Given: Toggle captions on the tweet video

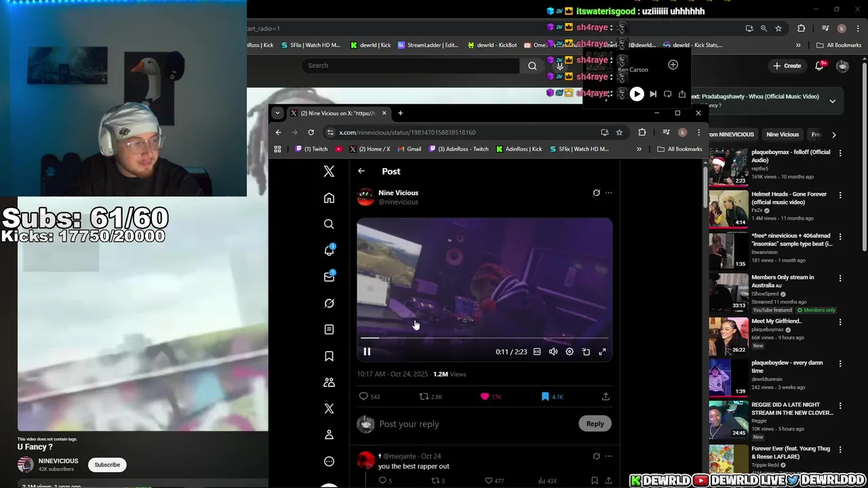Looking at the screenshot, I should click(537, 352).
